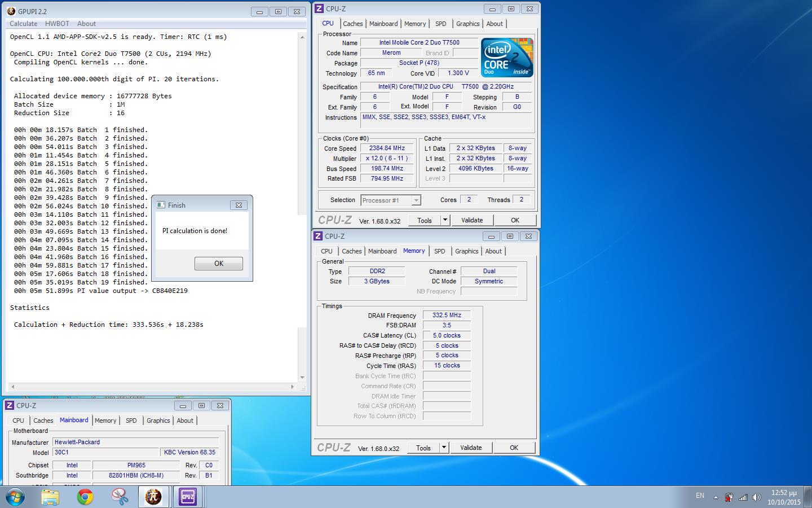Click OK in the top CPU-Z window
Screen dimensions: 812x508
tap(515, 220)
